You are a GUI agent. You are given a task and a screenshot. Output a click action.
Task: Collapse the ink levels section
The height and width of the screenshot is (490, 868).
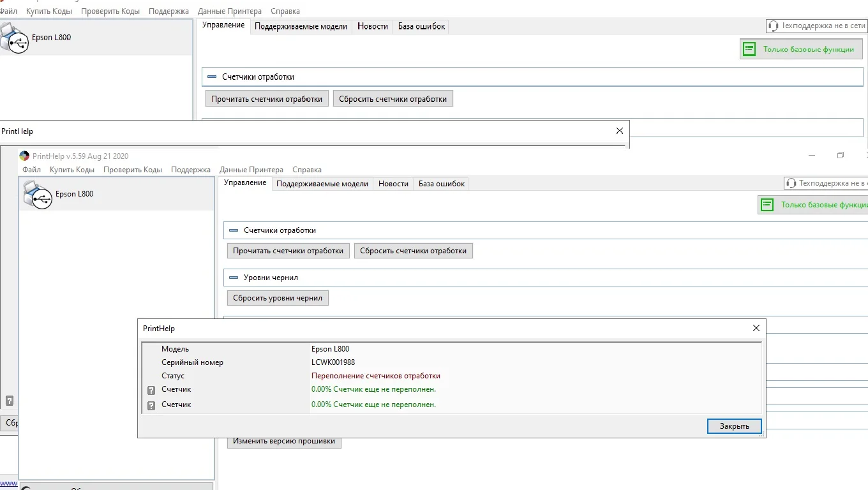pos(233,278)
